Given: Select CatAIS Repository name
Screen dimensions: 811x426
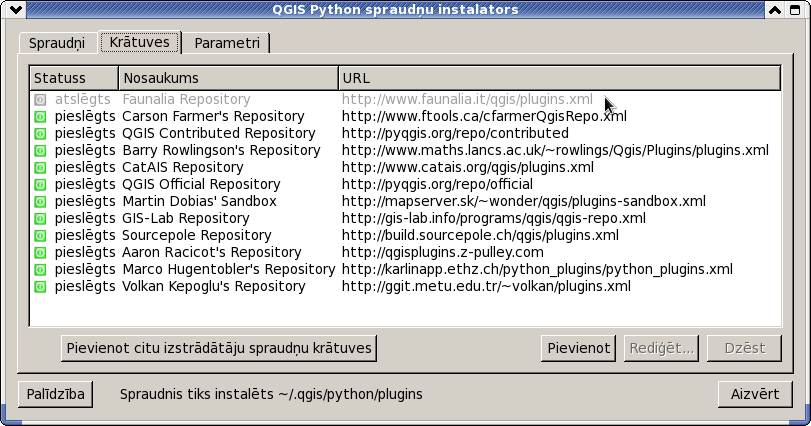Looking at the screenshot, I should pyautogui.click(x=183, y=167).
